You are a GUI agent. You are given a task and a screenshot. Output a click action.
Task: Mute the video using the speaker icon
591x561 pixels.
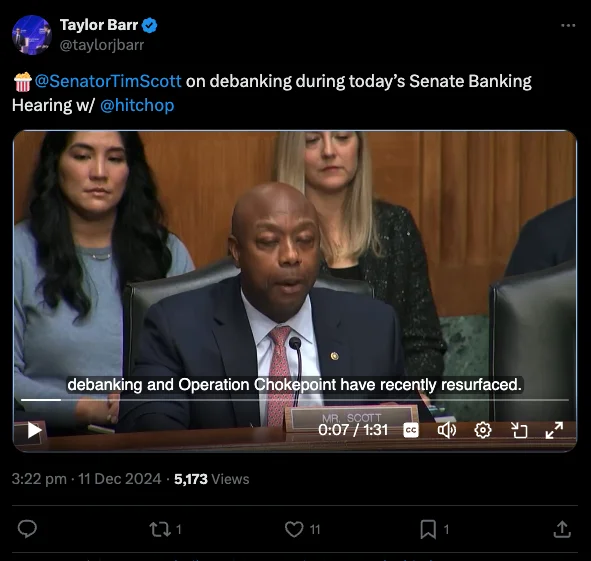coord(447,430)
